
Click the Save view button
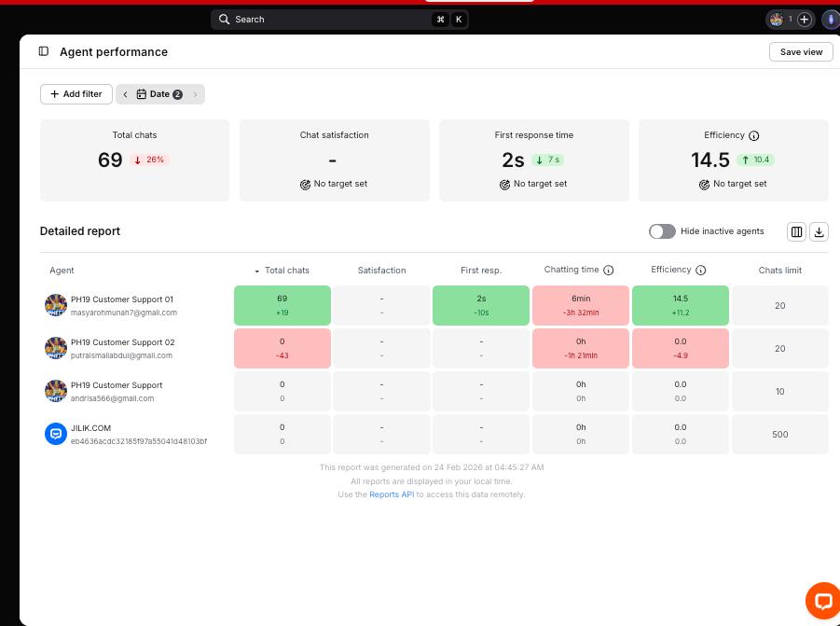801,52
